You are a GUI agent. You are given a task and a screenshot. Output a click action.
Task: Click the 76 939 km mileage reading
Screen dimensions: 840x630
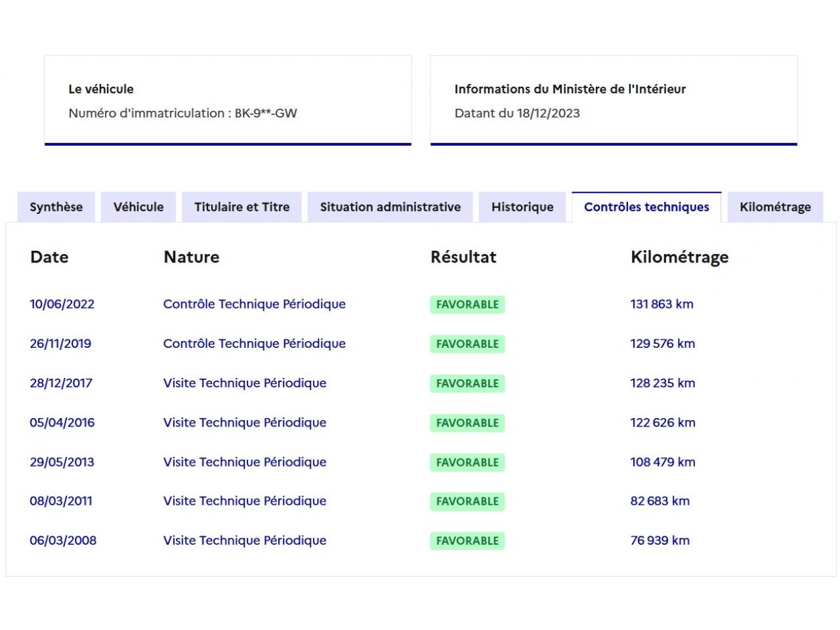[660, 540]
